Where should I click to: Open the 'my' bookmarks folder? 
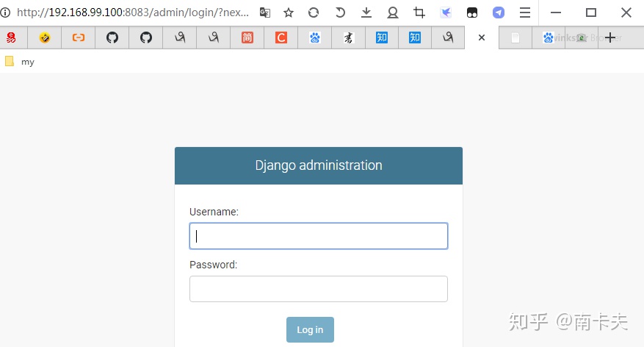[20, 62]
